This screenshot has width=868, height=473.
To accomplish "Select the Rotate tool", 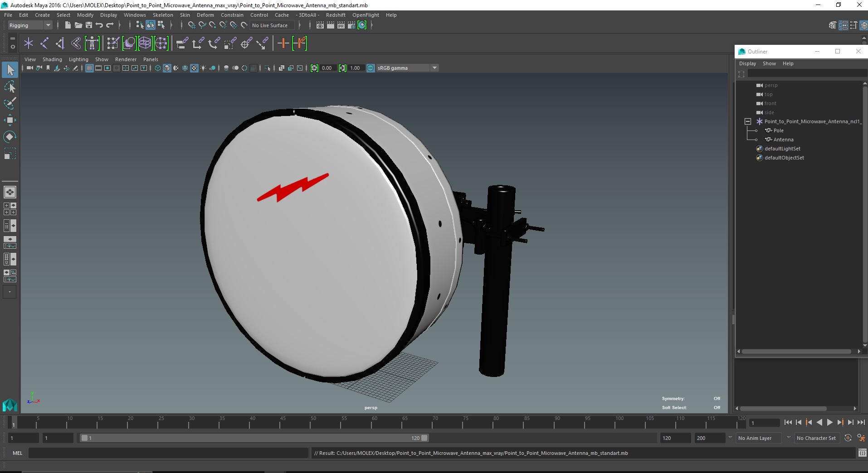I will [10, 137].
